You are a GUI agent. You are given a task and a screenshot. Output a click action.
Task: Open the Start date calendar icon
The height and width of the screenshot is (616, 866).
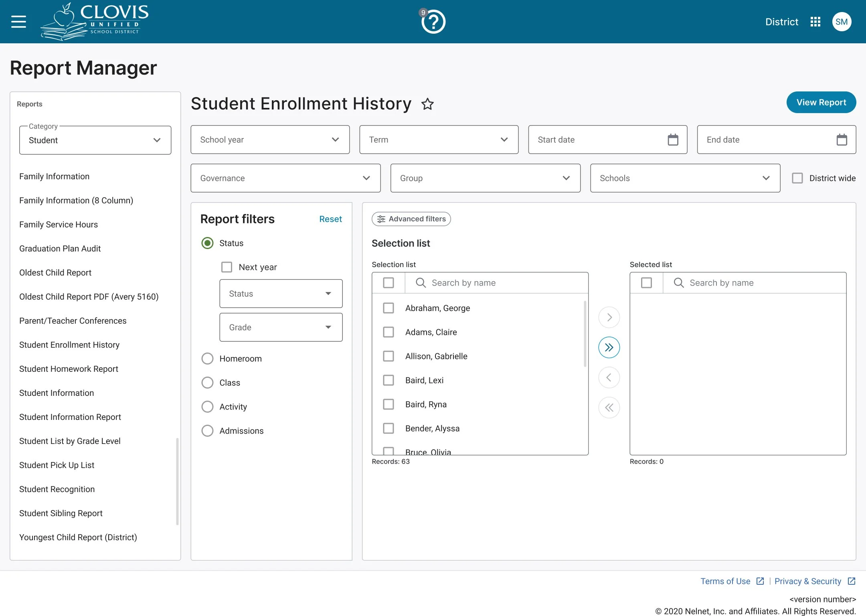tap(673, 140)
